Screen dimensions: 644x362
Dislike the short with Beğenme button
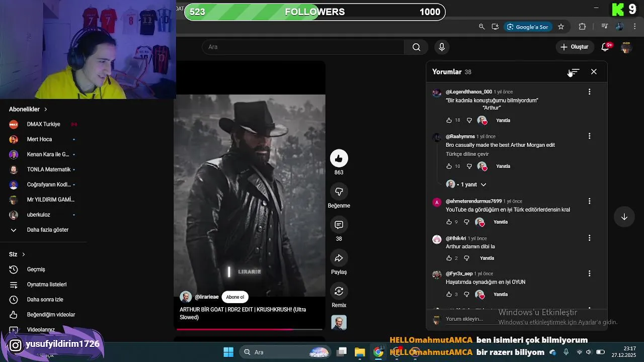(339, 192)
